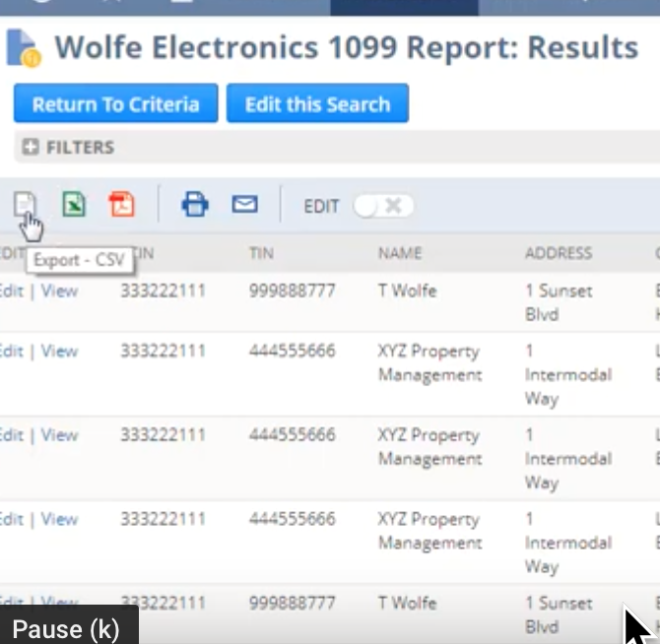Export results as PDF document
The image size is (660, 644).
point(121,205)
